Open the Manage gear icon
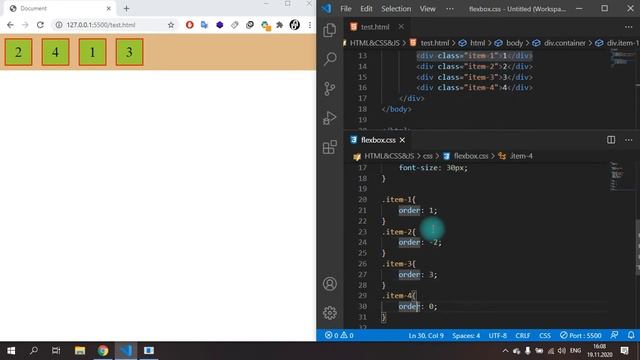640x360 pixels. [329, 313]
